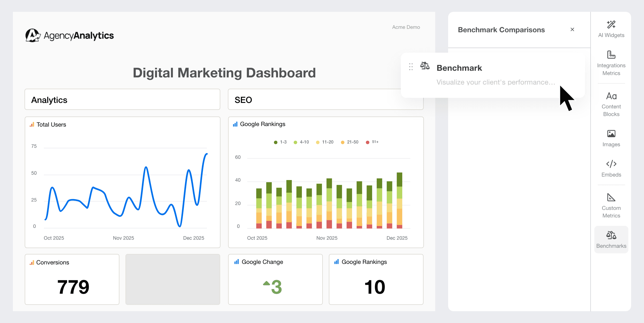Close the Benchmark Comparisons panel
Screen dimensions: 644x323
(x=572, y=30)
